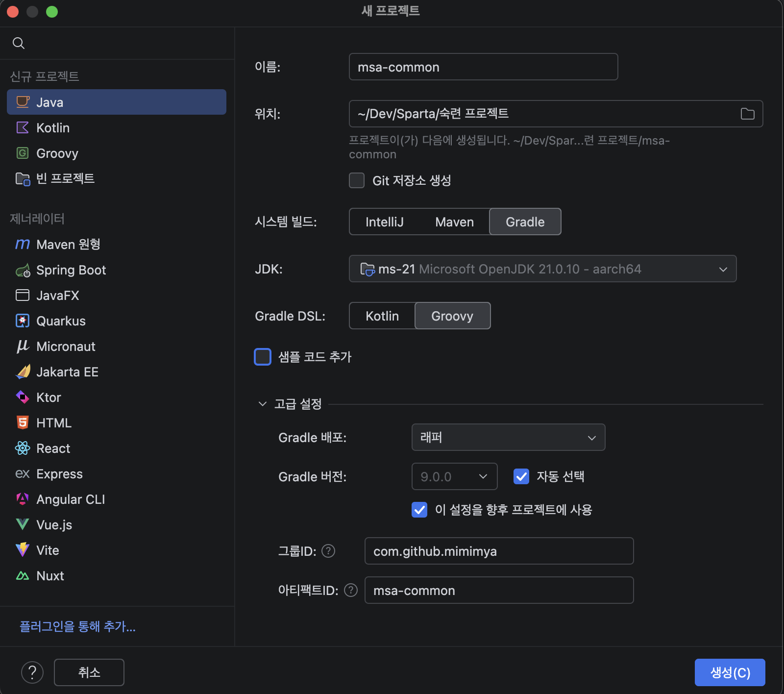The width and height of the screenshot is (784, 694).
Task: Click the location path input field
Action: point(556,114)
